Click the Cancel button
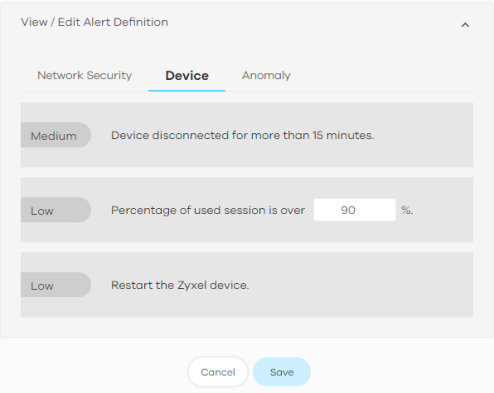The image size is (494, 393). point(218,372)
